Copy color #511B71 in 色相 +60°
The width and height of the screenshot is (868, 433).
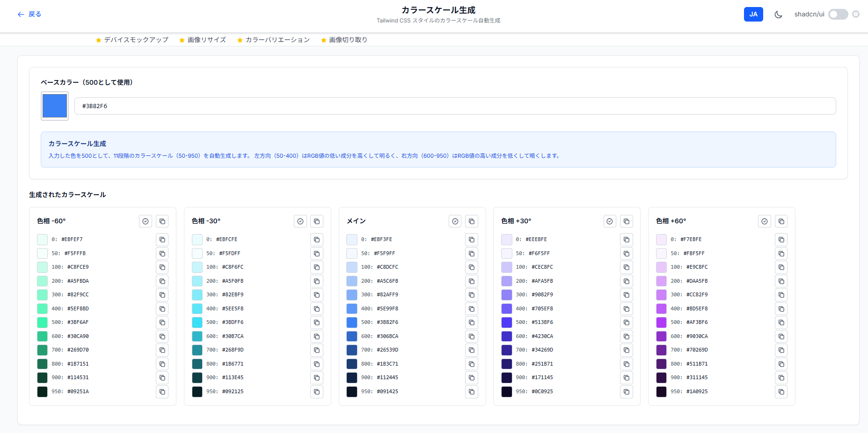point(781,364)
